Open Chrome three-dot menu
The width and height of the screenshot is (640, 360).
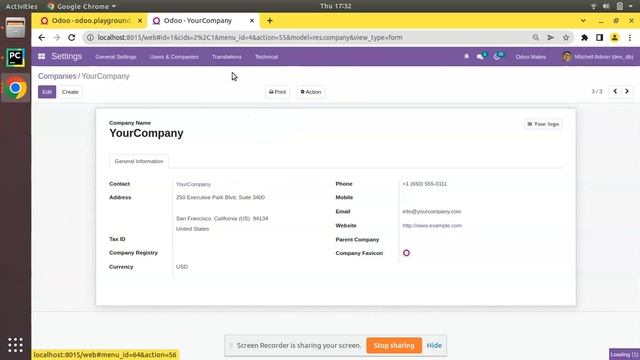click(630, 38)
